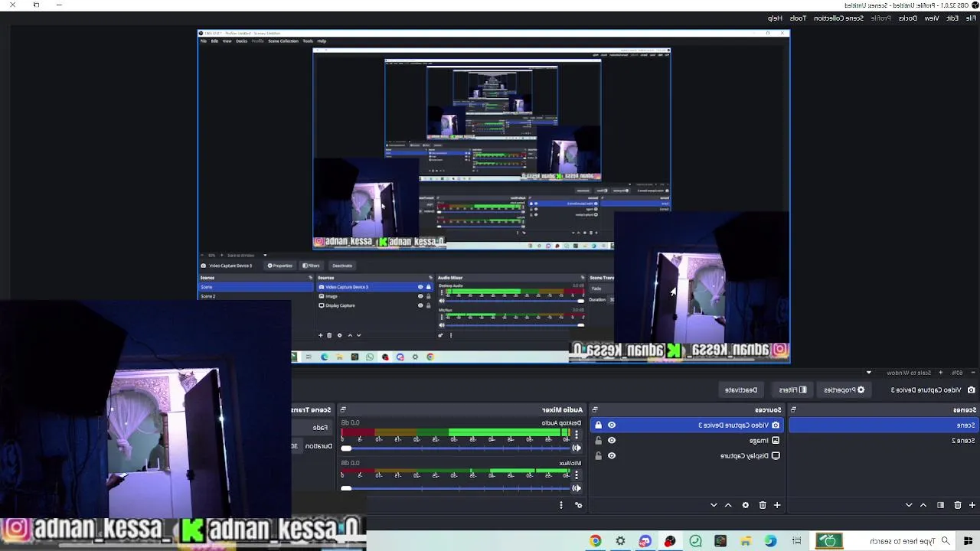This screenshot has width=980, height=551.
Task: Open the Docks menu
Action: point(908,18)
